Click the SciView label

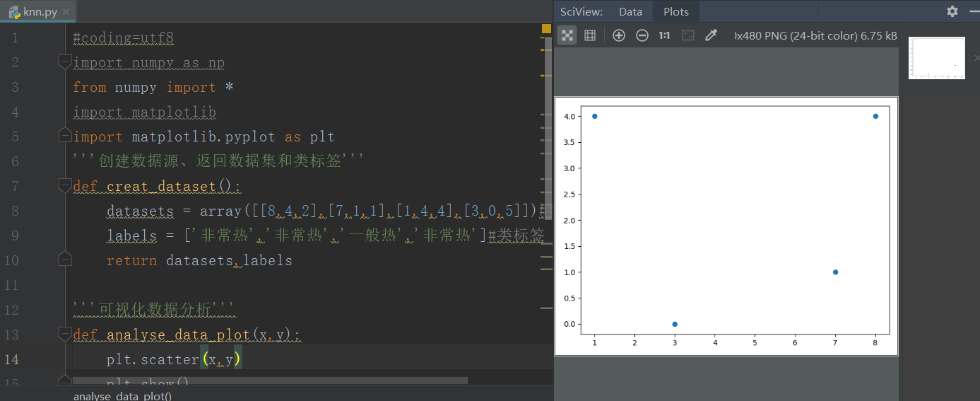coord(581,11)
